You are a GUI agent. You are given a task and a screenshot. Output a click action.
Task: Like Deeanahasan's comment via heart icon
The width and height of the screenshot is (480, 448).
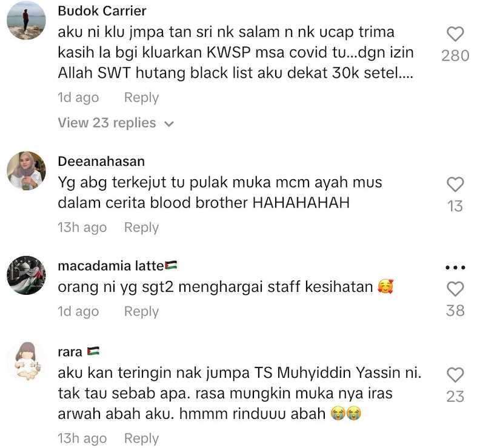coord(455,185)
